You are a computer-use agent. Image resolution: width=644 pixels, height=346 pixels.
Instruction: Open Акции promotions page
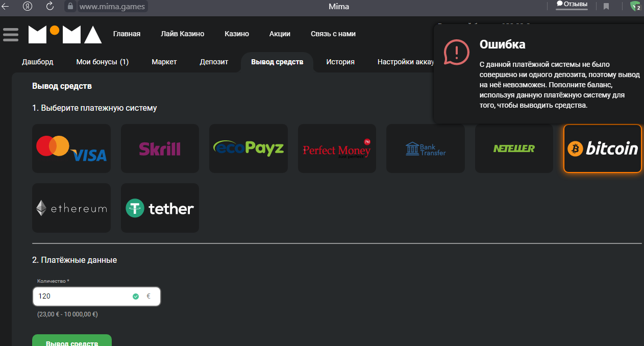(x=280, y=34)
